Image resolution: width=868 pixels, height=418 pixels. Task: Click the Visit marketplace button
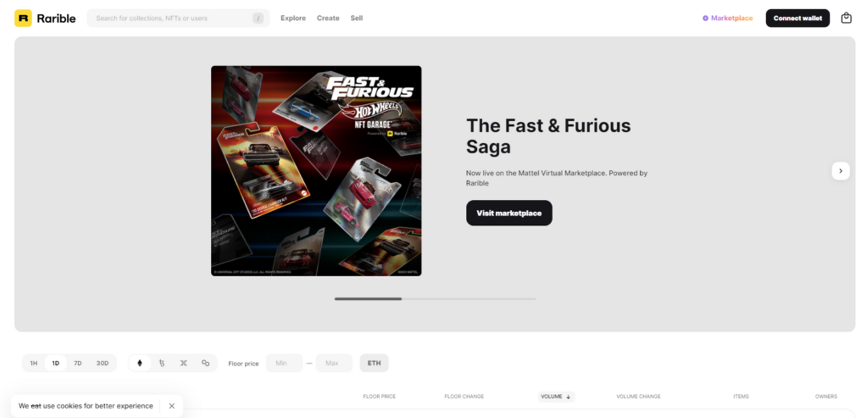pyautogui.click(x=509, y=213)
